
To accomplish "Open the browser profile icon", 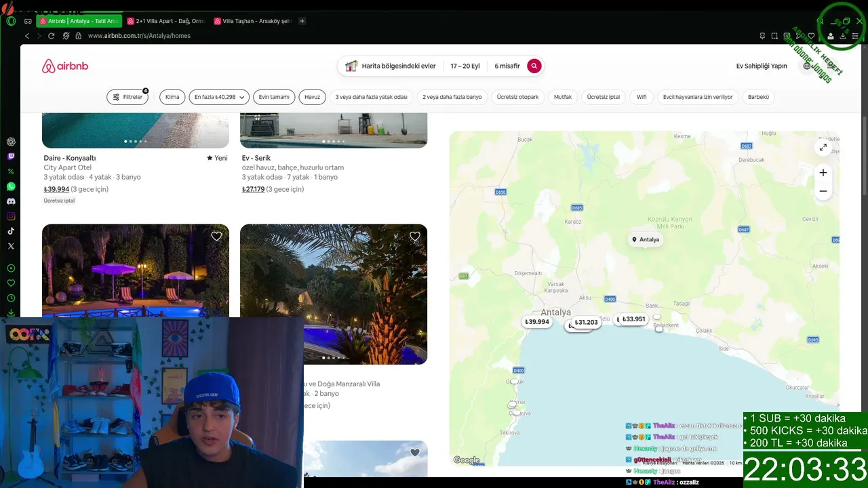I will click(831, 36).
